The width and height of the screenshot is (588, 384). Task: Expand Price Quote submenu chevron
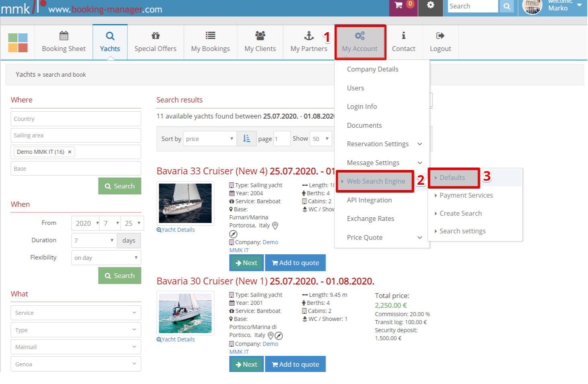(420, 237)
